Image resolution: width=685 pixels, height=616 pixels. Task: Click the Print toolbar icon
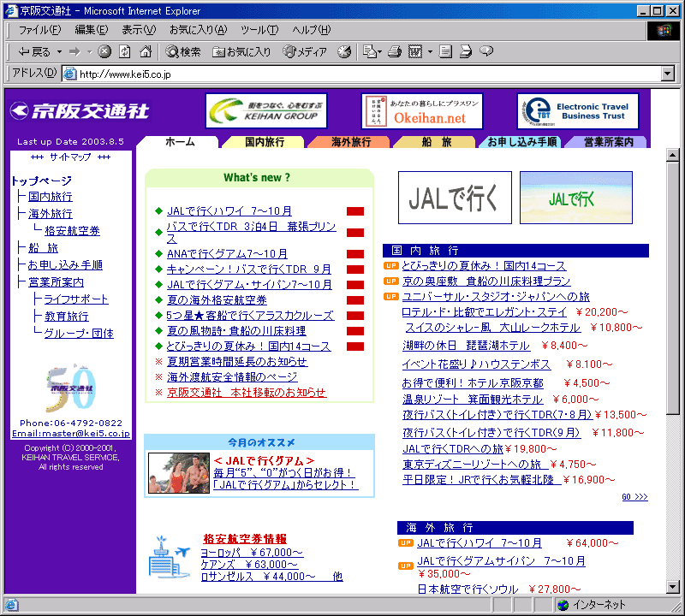[395, 51]
